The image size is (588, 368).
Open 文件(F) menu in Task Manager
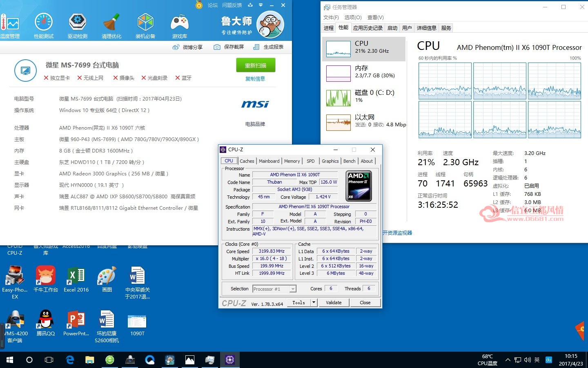click(331, 17)
